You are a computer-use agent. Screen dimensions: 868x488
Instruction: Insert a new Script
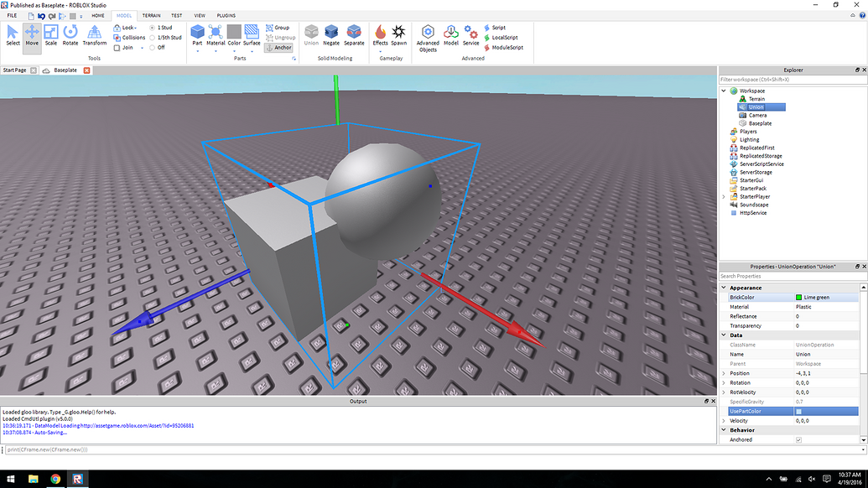[495, 28]
